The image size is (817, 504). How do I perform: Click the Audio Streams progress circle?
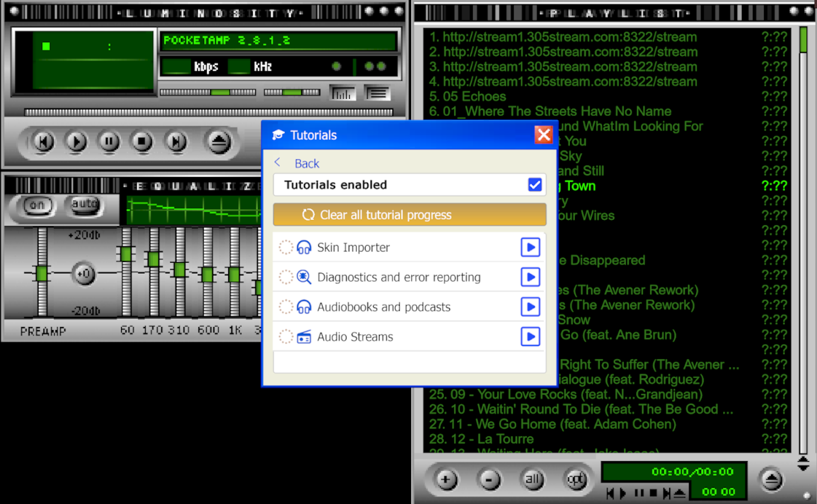286,337
